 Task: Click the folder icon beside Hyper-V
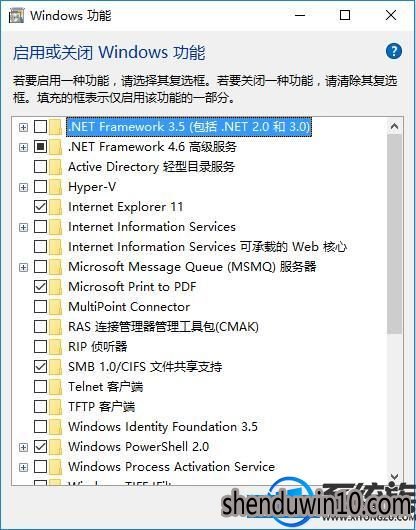(55, 187)
